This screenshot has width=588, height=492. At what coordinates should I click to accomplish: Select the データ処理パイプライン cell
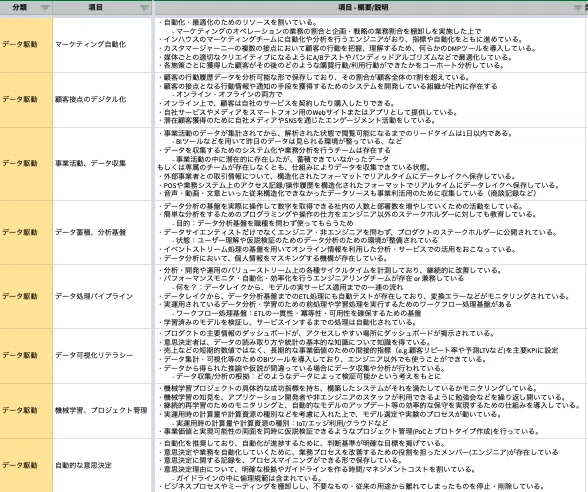click(x=102, y=296)
